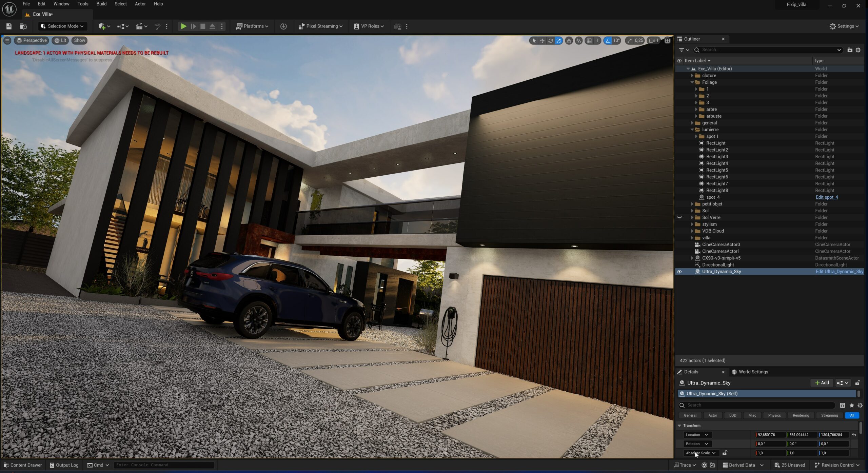Click the Add component button

click(x=822, y=382)
